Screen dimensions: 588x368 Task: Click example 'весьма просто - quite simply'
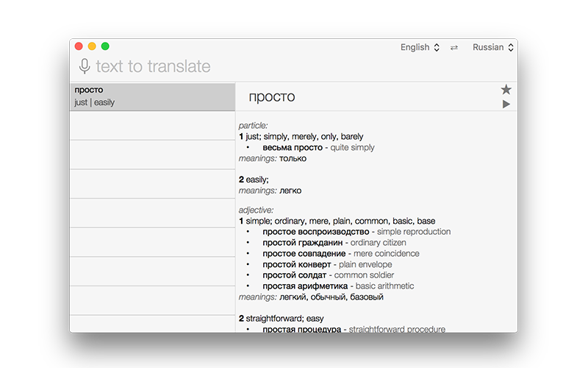click(318, 147)
